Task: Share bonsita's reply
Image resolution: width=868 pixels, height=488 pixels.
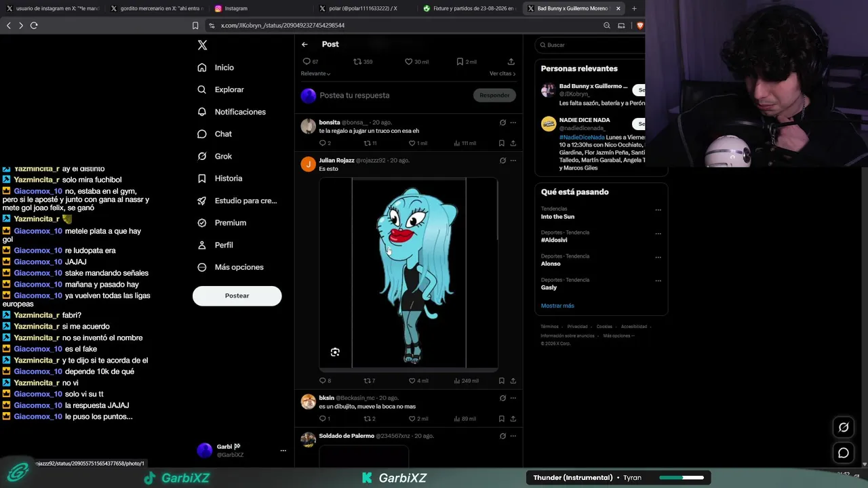Action: pos(513,143)
